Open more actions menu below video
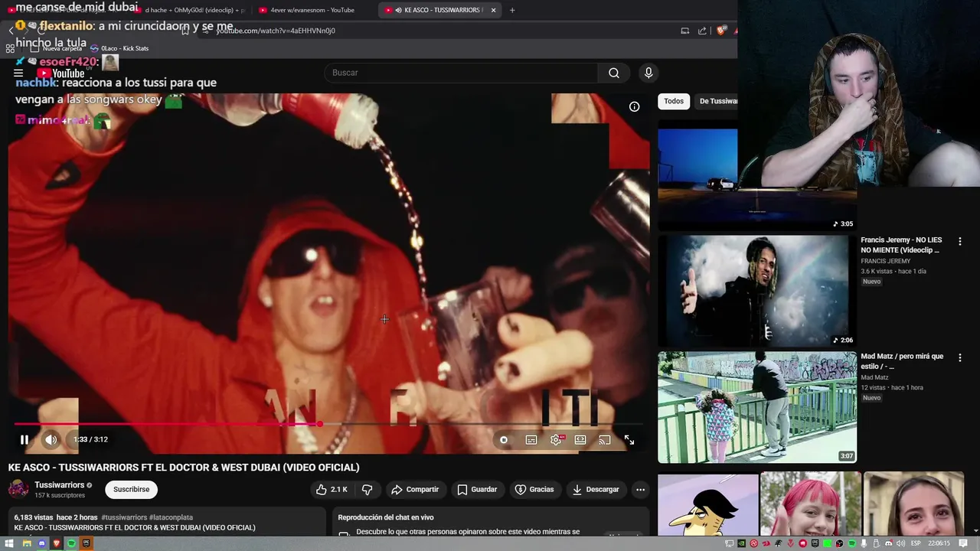This screenshot has height=551, width=980. pyautogui.click(x=640, y=490)
